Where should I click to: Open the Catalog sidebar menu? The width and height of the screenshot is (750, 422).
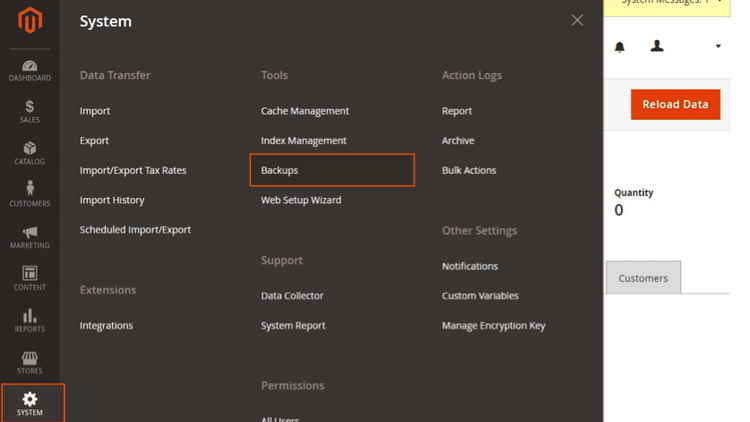[30, 153]
